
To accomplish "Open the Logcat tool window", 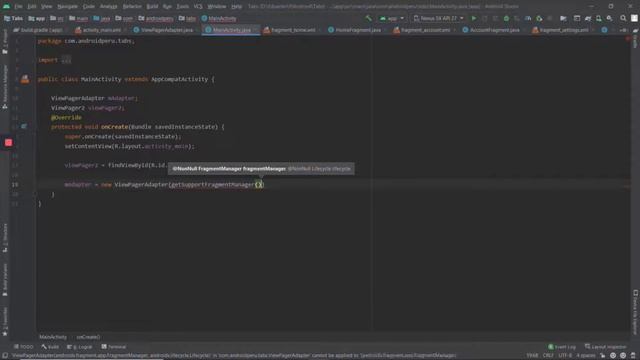I will [80, 347].
